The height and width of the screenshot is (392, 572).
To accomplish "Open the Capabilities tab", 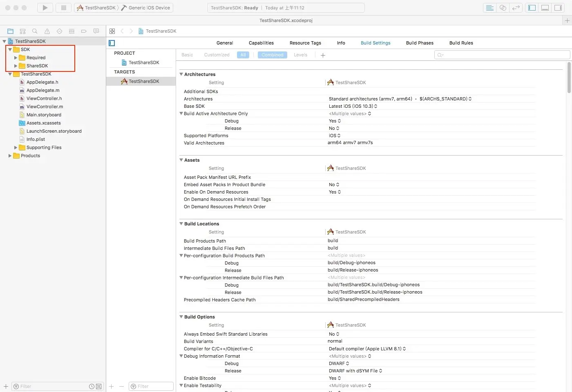I will click(261, 43).
